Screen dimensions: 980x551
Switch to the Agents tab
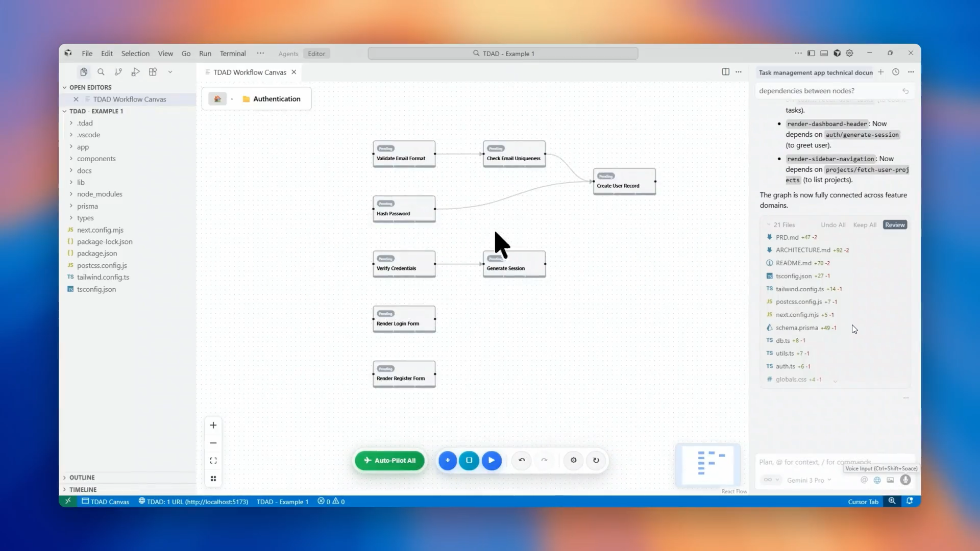point(288,53)
